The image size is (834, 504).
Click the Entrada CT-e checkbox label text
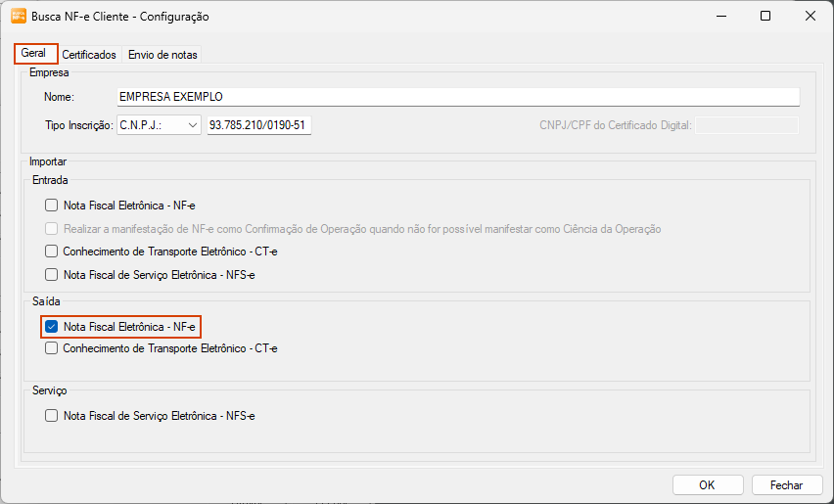point(170,252)
